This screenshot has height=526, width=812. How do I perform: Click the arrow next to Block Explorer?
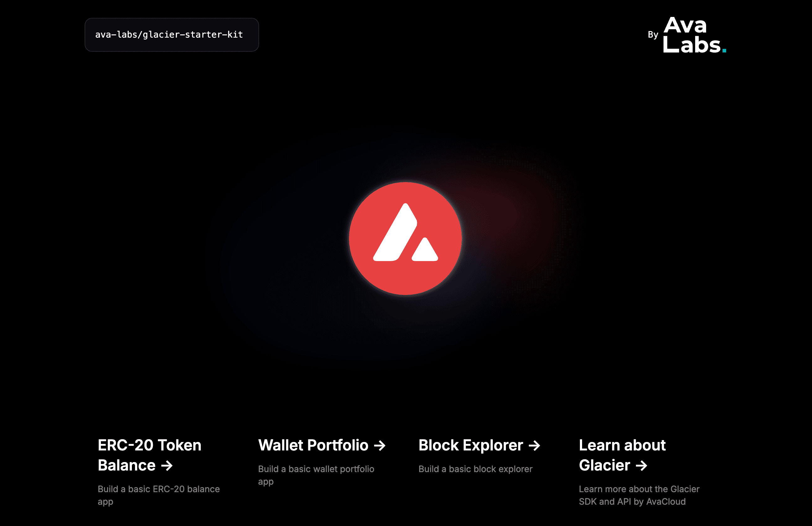pyautogui.click(x=534, y=445)
